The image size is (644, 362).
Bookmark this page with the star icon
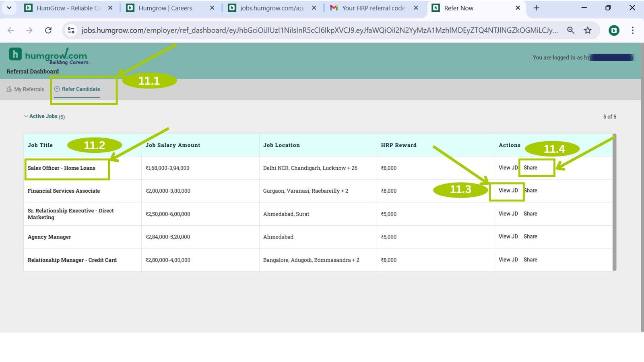tap(588, 30)
